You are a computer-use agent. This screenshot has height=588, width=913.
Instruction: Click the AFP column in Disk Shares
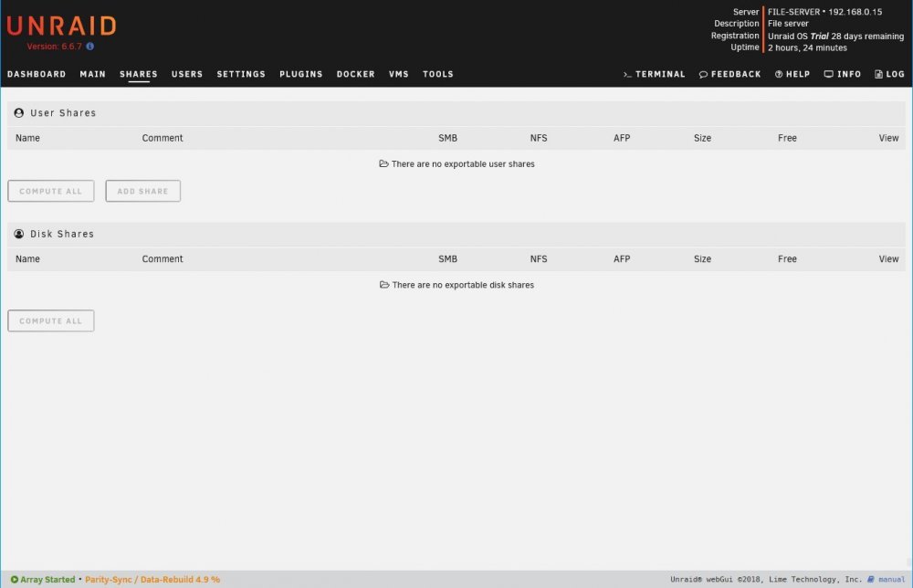pyautogui.click(x=622, y=258)
